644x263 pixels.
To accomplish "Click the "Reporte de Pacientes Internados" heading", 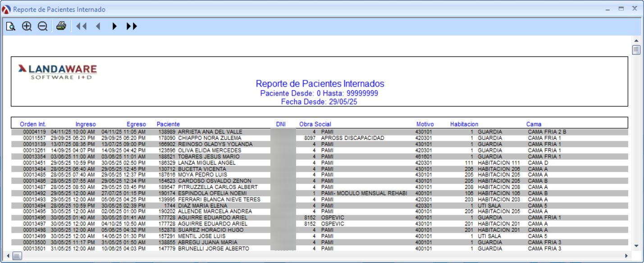I will click(x=320, y=84).
